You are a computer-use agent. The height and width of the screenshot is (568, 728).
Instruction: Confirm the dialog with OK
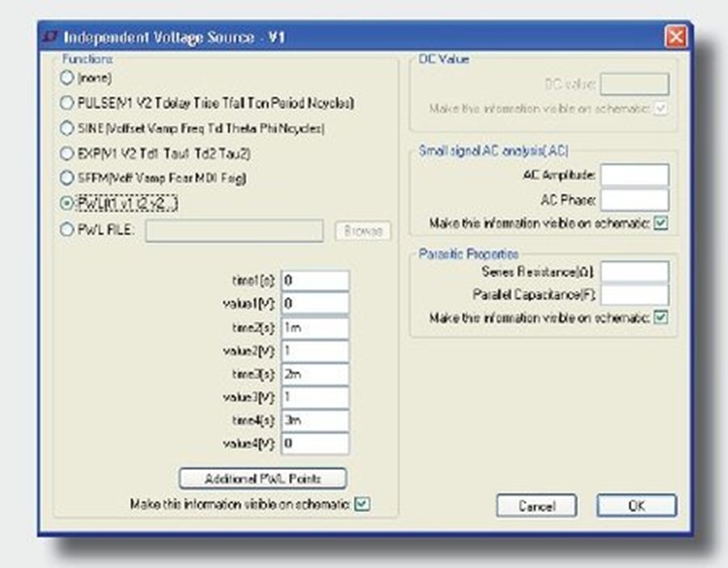pos(637,506)
